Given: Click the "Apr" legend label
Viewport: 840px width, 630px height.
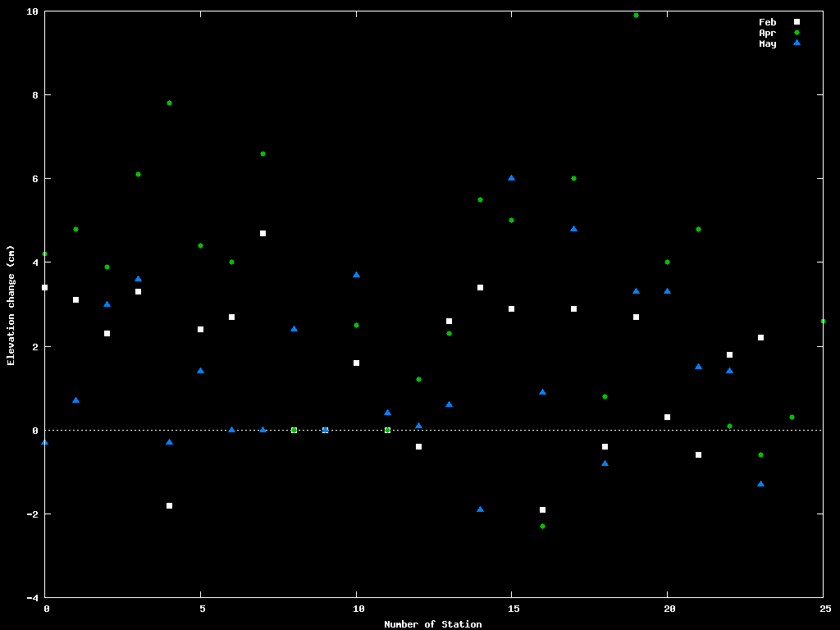Looking at the screenshot, I should 767,33.
